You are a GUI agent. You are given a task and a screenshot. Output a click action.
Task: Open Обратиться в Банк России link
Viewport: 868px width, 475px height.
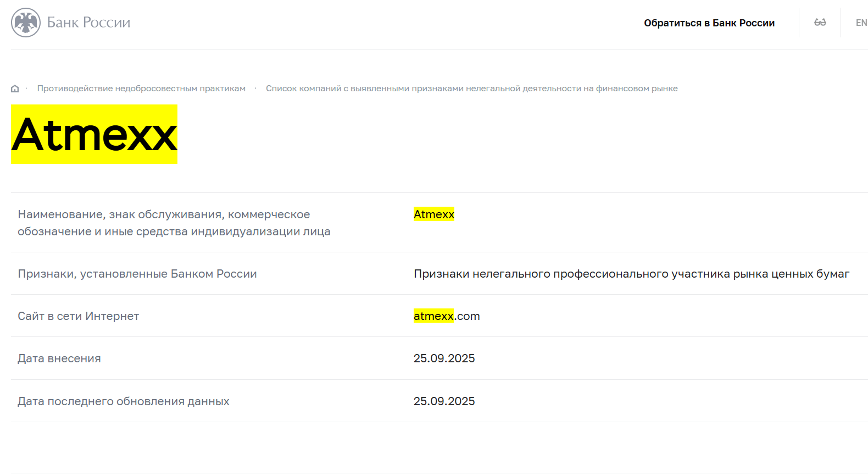709,23
